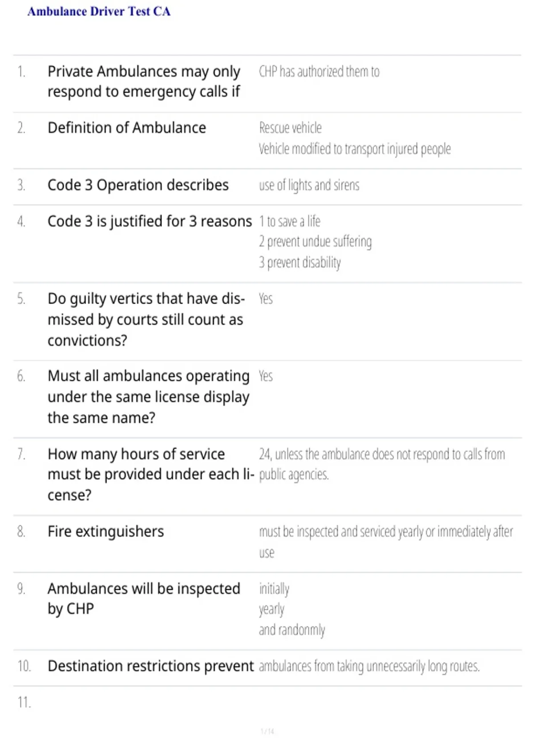Click the '3 prevent disability' line
The width and height of the screenshot is (534, 756).
(x=300, y=263)
